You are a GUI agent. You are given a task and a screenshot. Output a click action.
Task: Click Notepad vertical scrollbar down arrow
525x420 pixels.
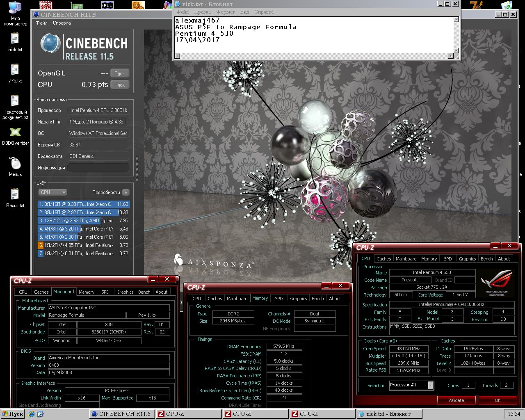[x=456, y=50]
